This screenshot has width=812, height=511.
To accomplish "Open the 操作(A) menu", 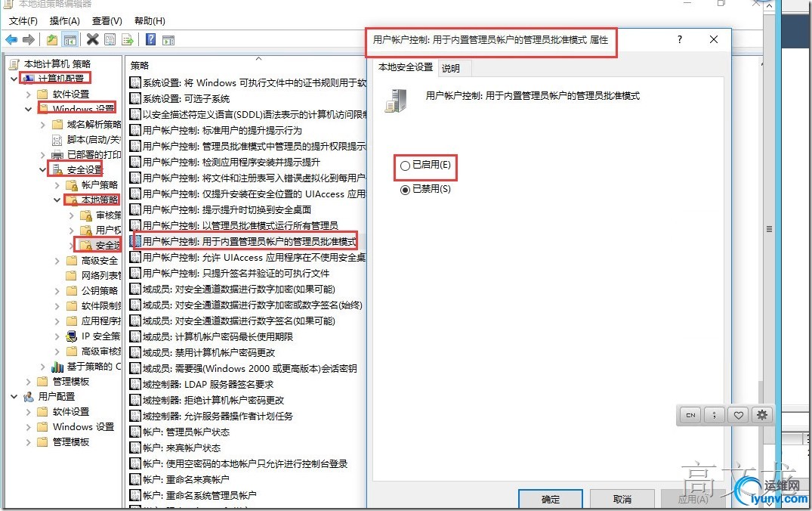I will pyautogui.click(x=65, y=20).
